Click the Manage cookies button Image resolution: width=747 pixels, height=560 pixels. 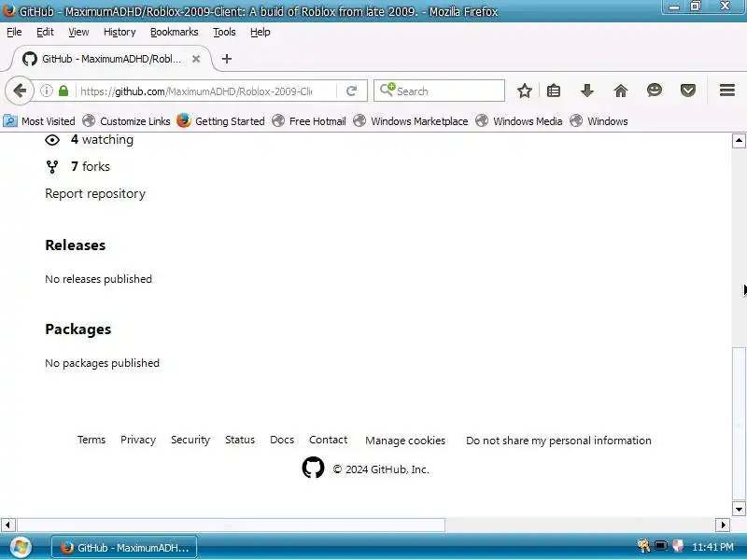tap(405, 441)
